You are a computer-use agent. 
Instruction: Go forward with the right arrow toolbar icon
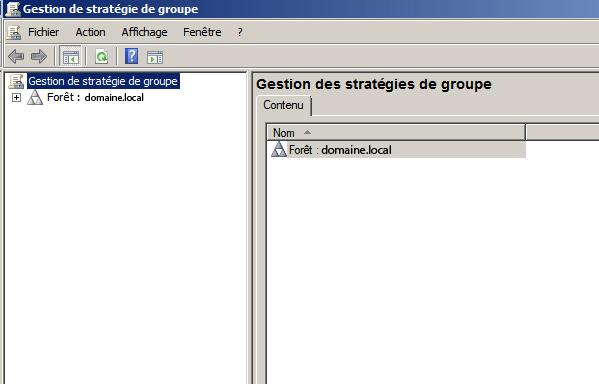(39, 57)
